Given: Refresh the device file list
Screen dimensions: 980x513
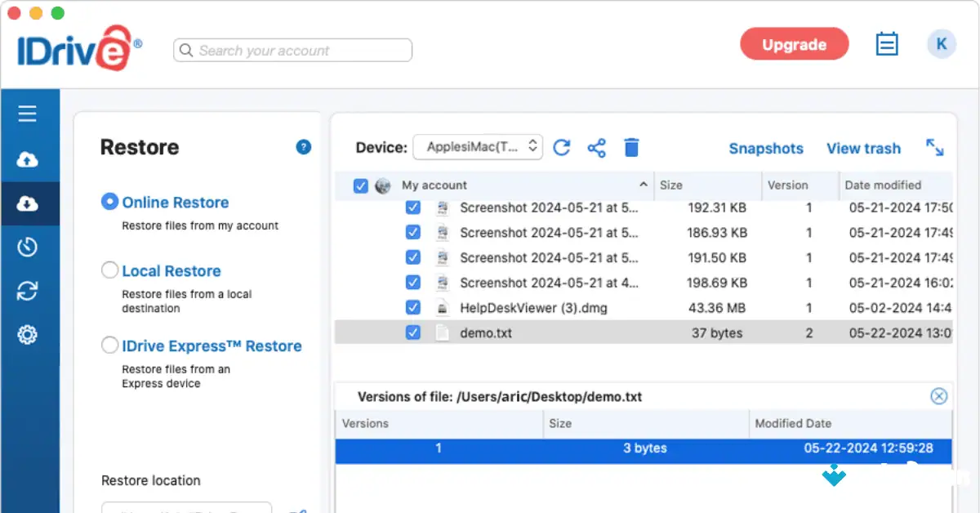Looking at the screenshot, I should pos(562,148).
